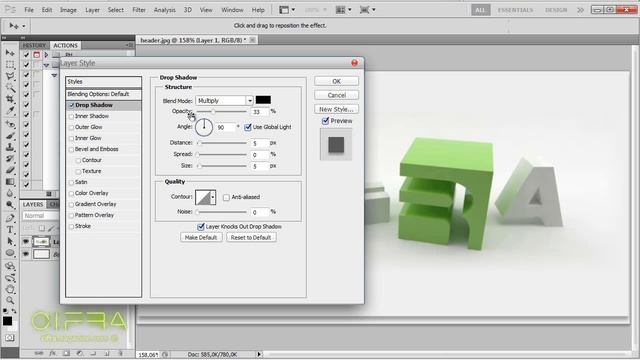This screenshot has width=640, height=360.
Task: Open the Image menu
Action: click(68, 10)
